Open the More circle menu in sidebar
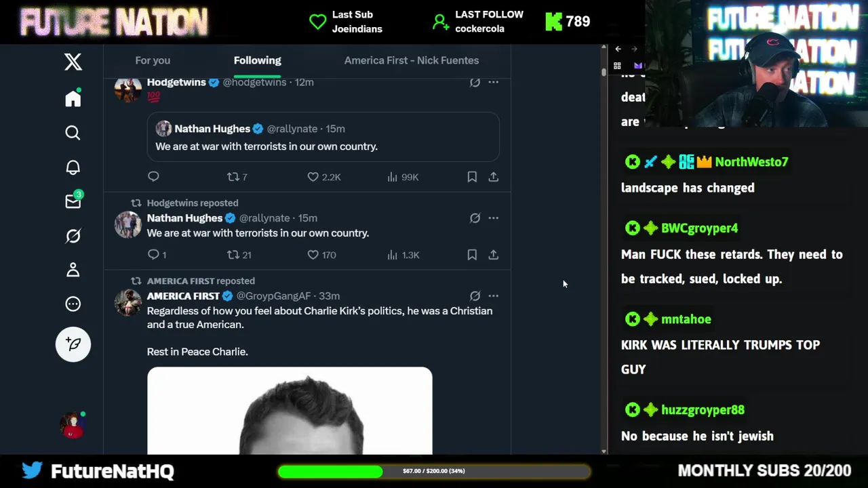868x488 pixels. [73, 304]
